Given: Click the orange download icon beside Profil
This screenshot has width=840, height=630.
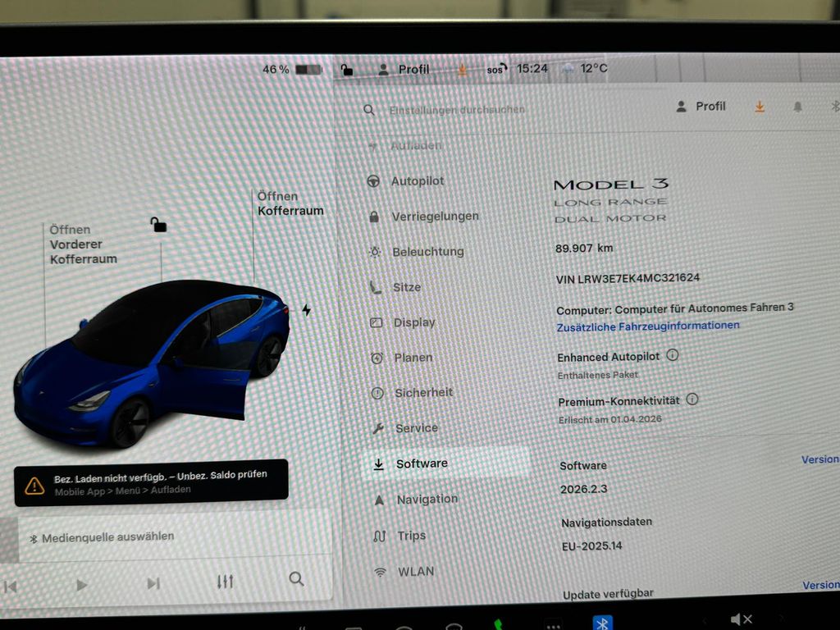Looking at the screenshot, I should coord(760,107).
